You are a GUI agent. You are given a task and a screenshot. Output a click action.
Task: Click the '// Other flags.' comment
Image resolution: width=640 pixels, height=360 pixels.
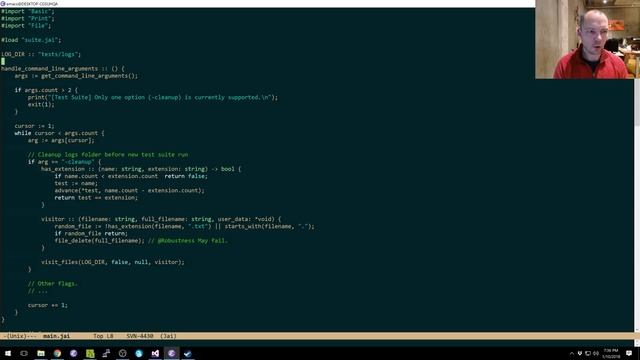pos(52,284)
